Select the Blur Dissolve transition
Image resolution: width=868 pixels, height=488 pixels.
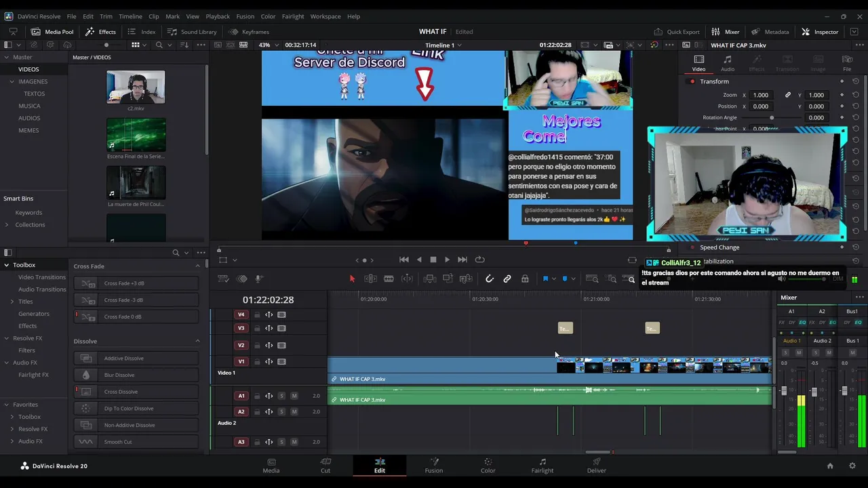point(136,375)
